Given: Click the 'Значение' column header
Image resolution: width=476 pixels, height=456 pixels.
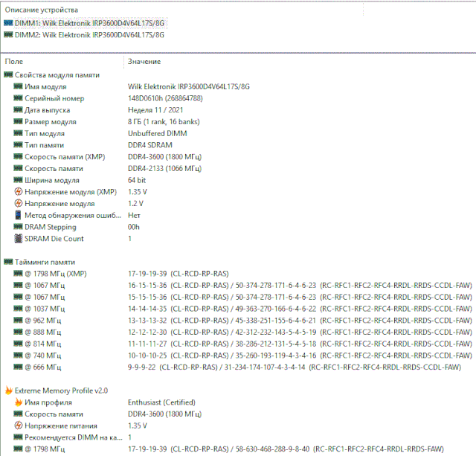Looking at the screenshot, I should tap(144, 62).
